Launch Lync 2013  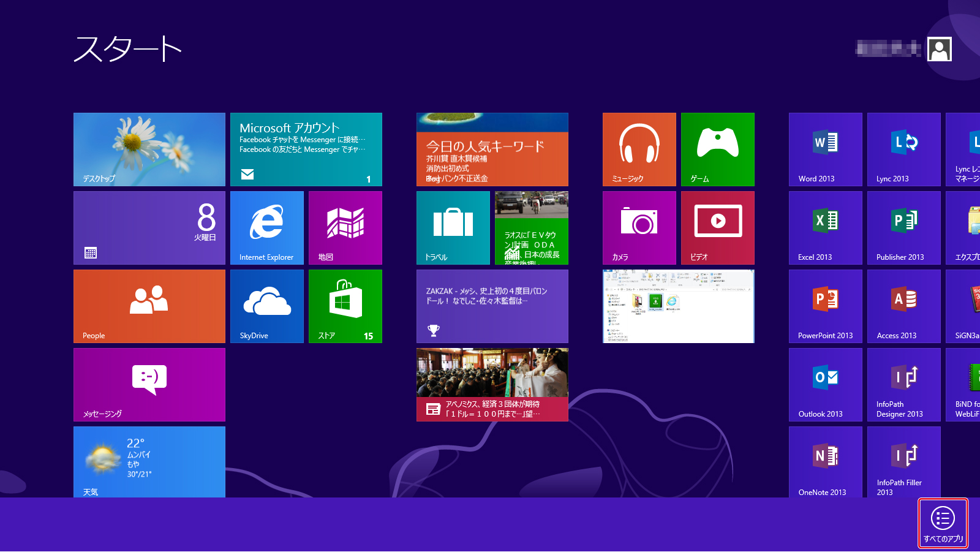click(x=904, y=149)
